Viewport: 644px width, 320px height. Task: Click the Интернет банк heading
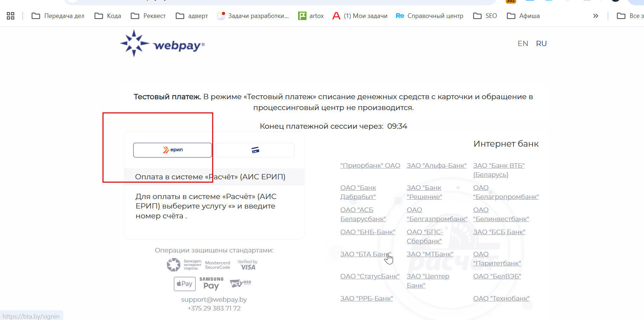tap(506, 144)
